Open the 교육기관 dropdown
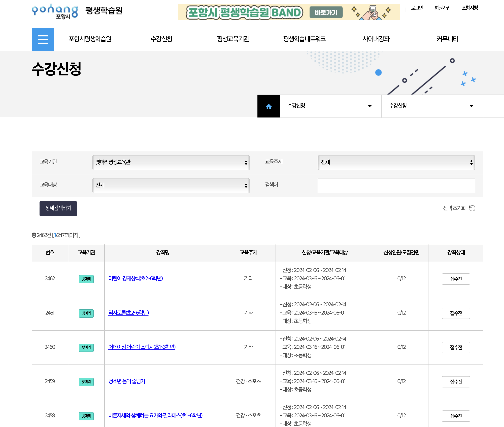The width and height of the screenshot is (504, 427). coord(171,162)
